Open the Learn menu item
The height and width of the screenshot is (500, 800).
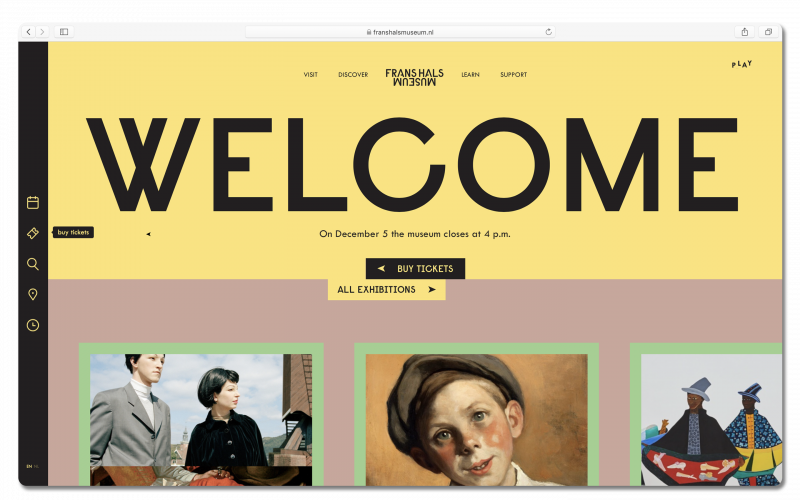coord(470,74)
